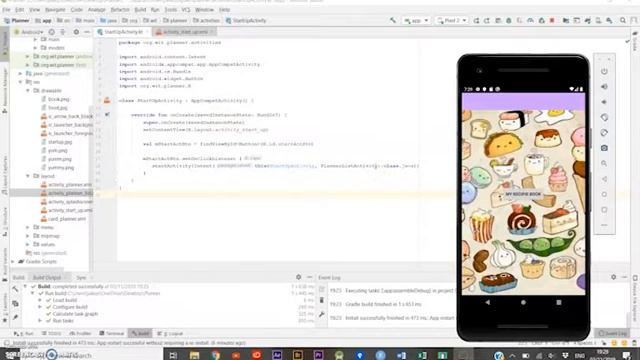Collapse the layout folder in tree

pos(28,176)
